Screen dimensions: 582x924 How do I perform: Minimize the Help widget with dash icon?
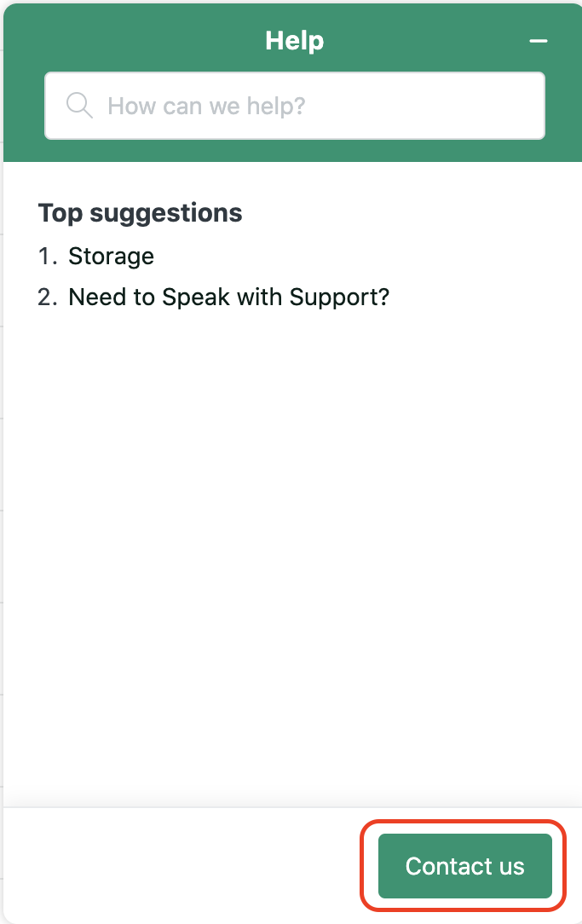point(538,41)
